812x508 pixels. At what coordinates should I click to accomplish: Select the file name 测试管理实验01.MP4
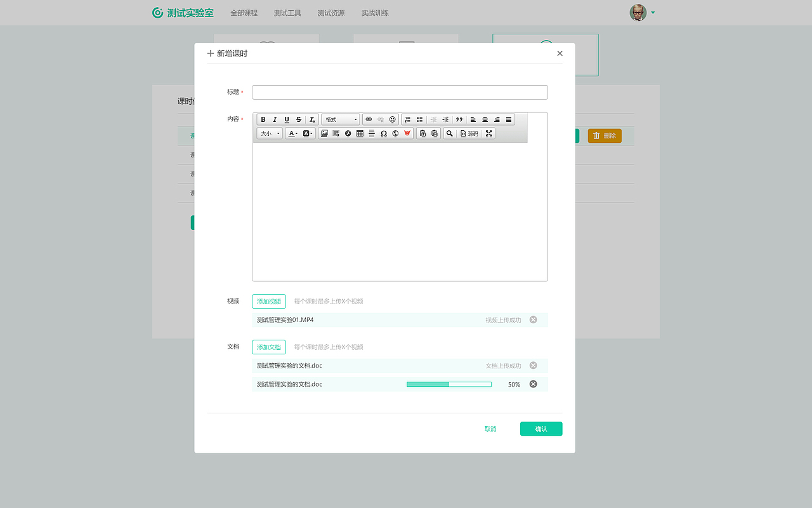tap(285, 320)
